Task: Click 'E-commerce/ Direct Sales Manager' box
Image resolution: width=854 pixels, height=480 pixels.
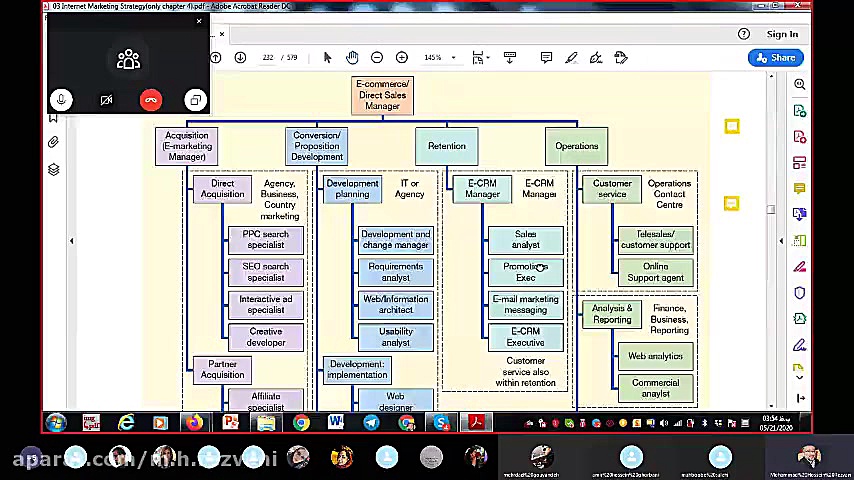Action: (382, 95)
